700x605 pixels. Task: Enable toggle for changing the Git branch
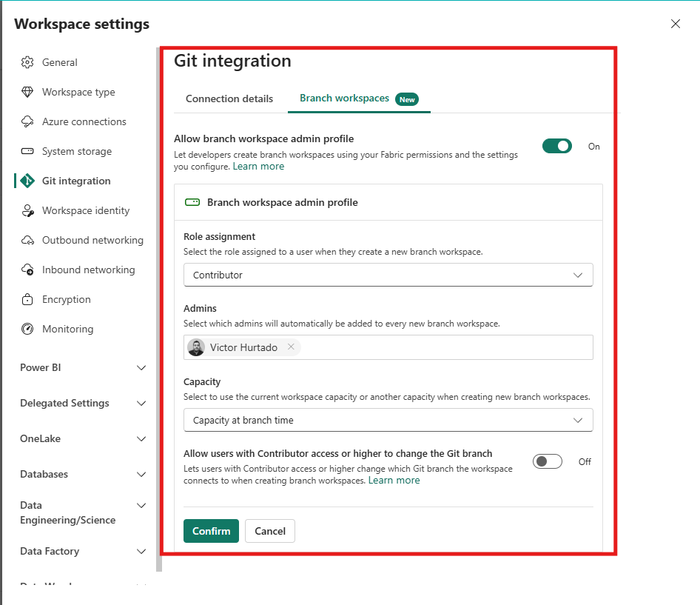(x=548, y=461)
